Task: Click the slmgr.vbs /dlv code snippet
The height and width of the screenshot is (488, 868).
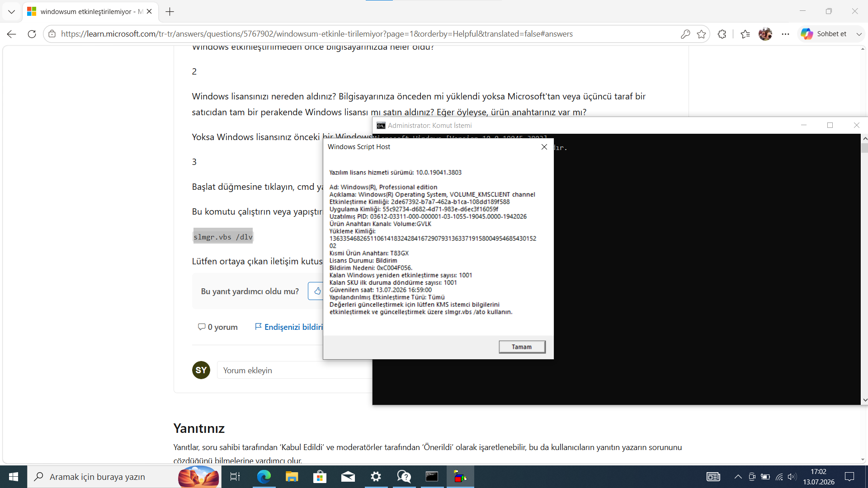Action: point(223,237)
